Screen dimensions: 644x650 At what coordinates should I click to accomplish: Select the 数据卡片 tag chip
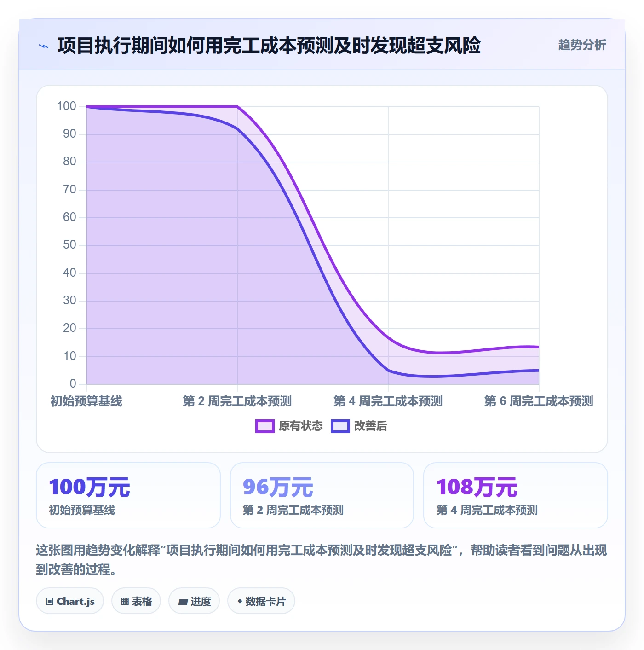point(261,601)
